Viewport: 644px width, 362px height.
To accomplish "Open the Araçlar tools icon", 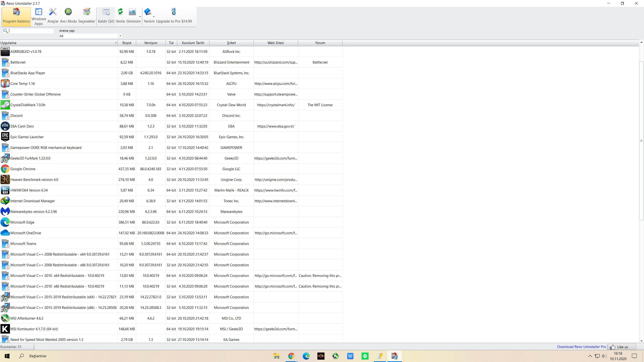I will tap(53, 15).
